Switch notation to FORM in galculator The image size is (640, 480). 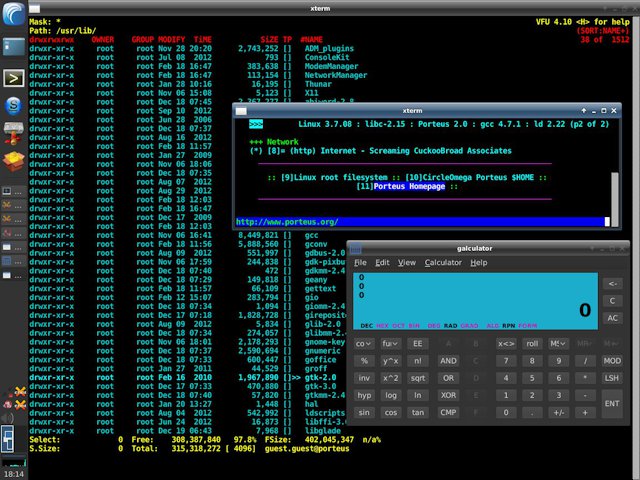pos(527,326)
